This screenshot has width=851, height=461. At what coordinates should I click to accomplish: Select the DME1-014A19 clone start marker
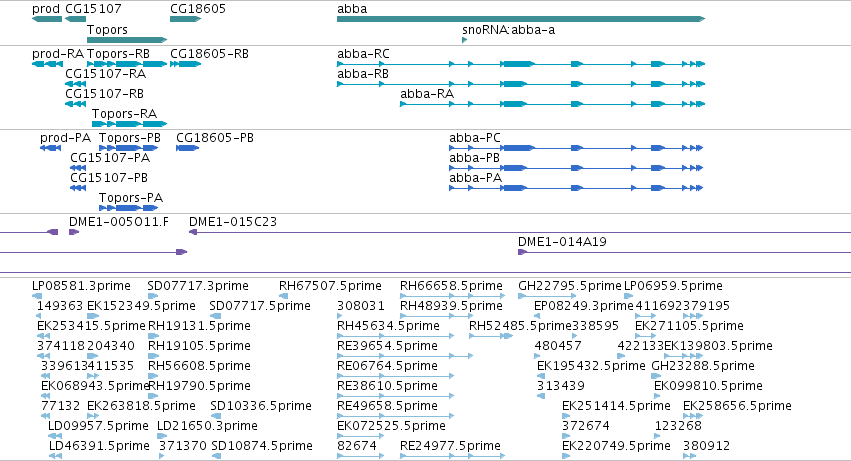[x=522, y=252]
